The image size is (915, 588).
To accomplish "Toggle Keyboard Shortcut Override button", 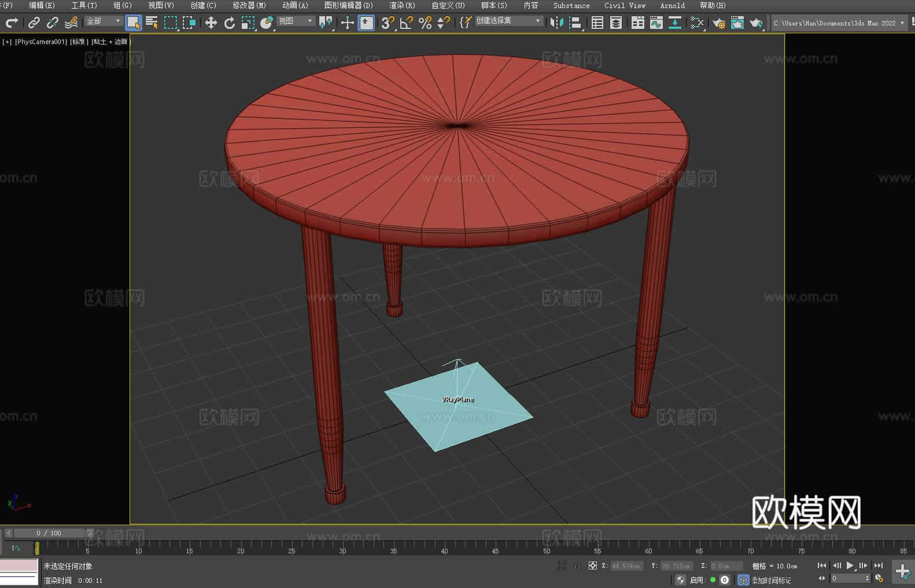I will tap(366, 23).
